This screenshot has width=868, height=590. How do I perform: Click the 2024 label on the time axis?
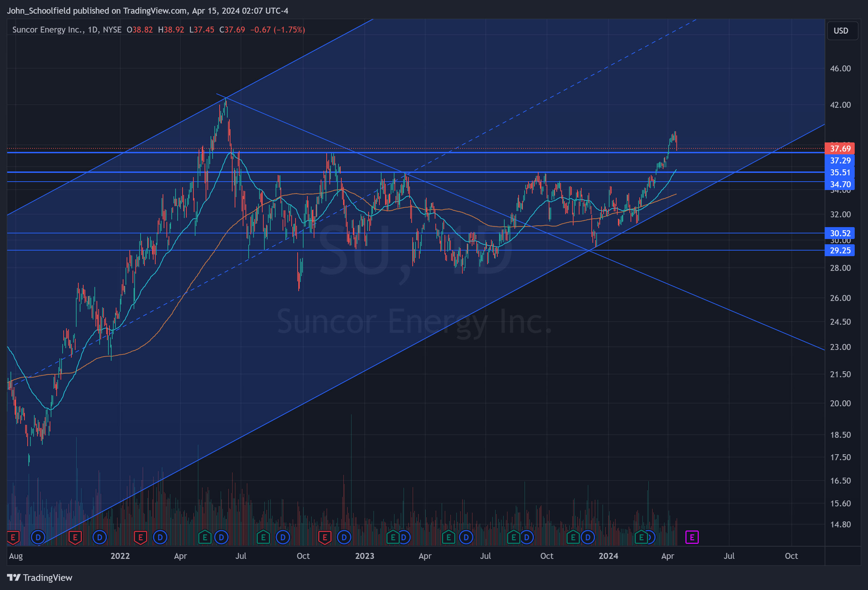(609, 556)
